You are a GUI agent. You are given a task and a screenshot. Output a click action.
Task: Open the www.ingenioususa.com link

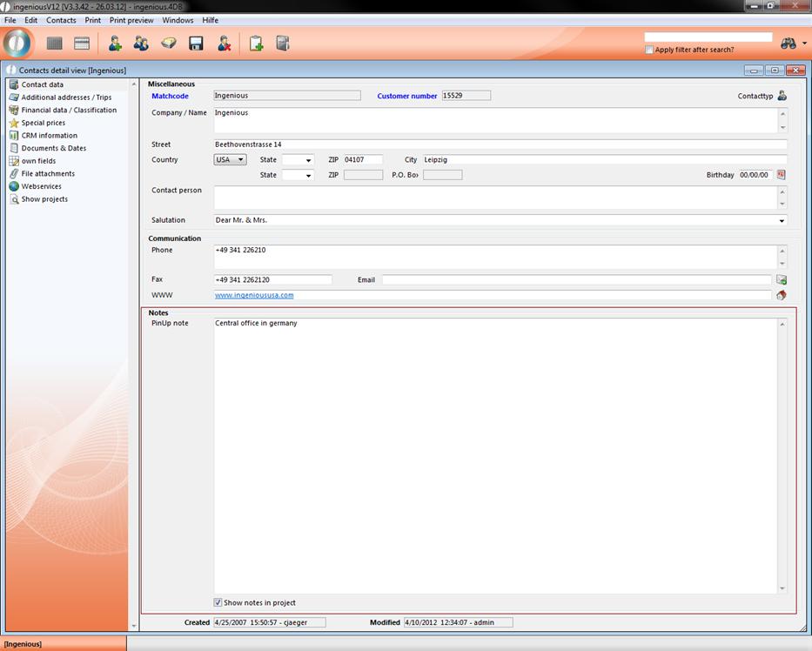click(x=254, y=295)
